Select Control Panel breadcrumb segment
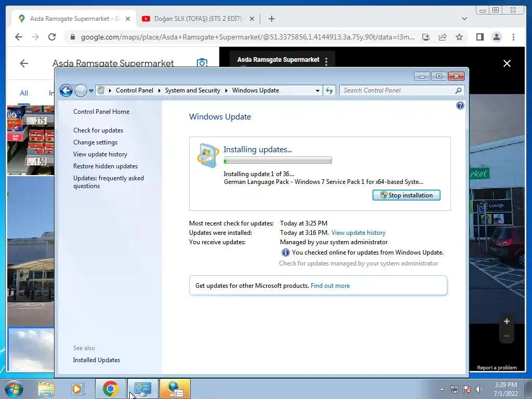Viewport: 532px width, 399px height. pyautogui.click(x=135, y=90)
